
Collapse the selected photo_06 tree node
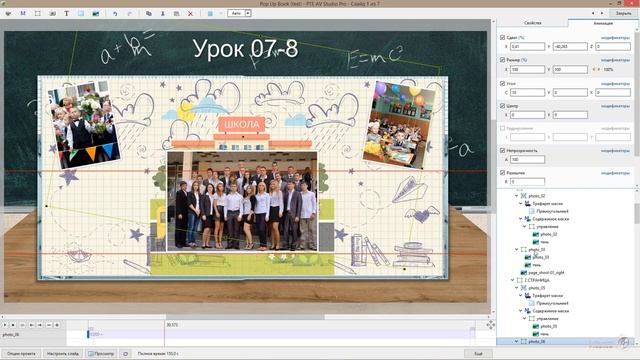517,342
